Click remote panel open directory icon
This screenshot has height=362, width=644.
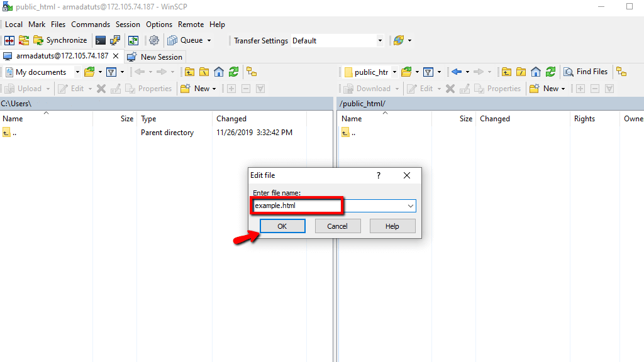point(407,72)
